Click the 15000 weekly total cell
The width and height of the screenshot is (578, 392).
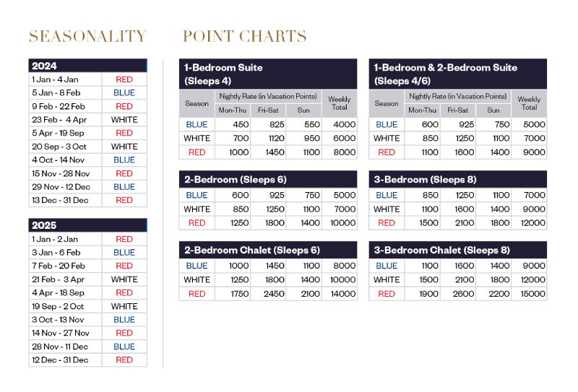point(533,294)
